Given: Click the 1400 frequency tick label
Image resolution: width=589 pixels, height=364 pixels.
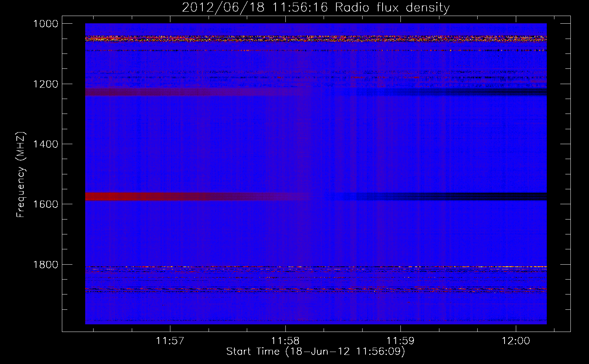Looking at the screenshot, I should (46, 144).
